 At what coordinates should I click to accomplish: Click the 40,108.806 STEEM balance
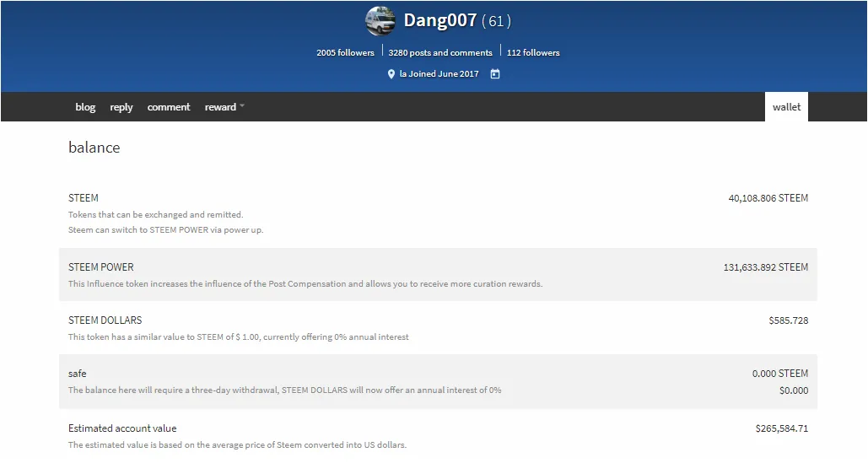pyautogui.click(x=768, y=198)
